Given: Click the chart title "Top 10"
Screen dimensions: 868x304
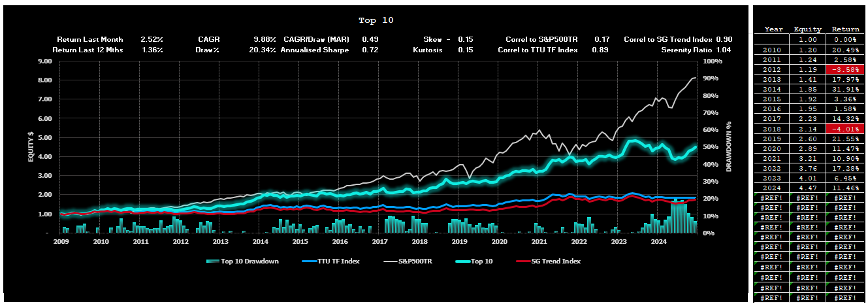Looking at the screenshot, I should (376, 20).
